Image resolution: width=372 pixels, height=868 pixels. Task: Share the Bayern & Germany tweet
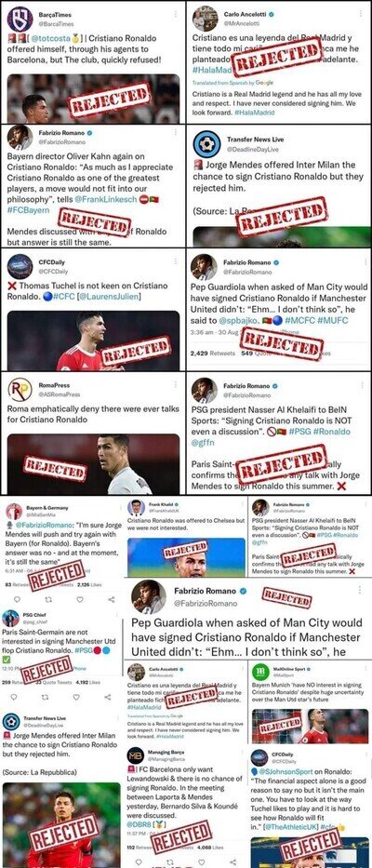point(112,599)
